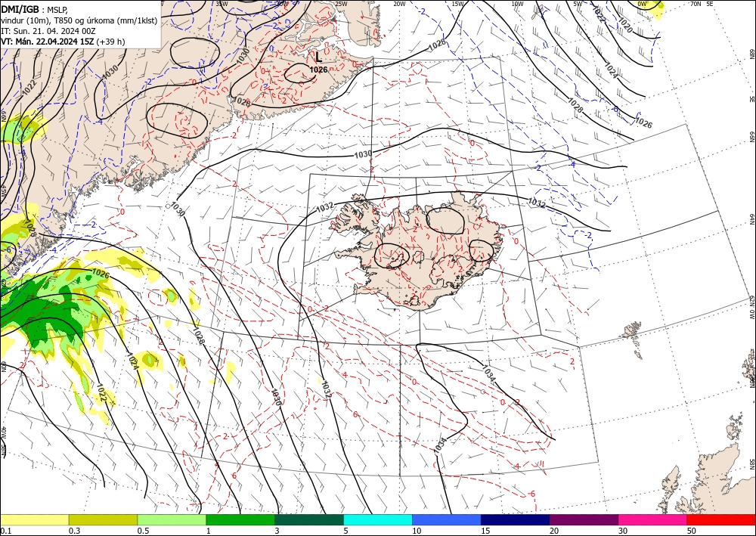This screenshot has width=756, height=536.
Task: Click the yellow 0.1 precipitation legend swatch
Action: (34, 519)
